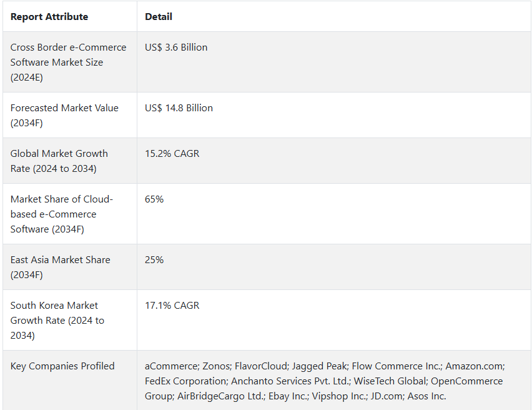
Task: Click the "Detail" column header
Action: coord(159,17)
